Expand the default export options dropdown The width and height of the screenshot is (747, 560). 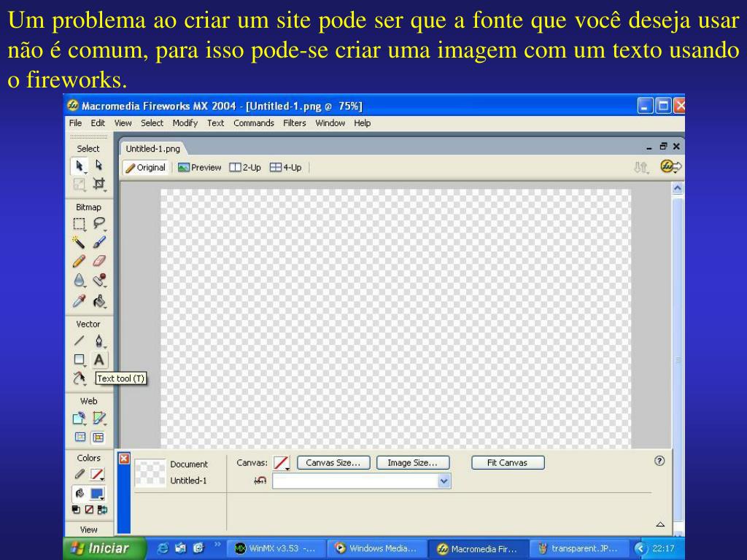[x=444, y=481]
